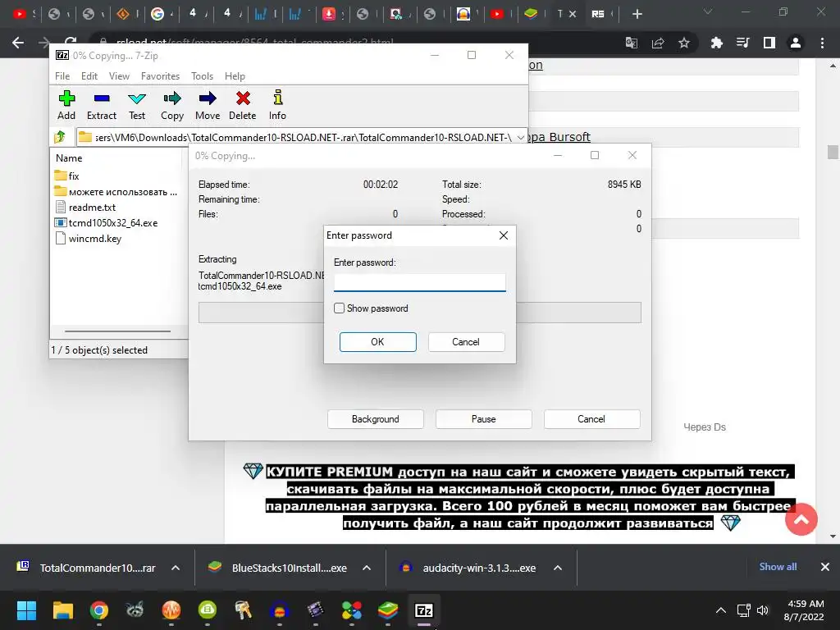Open Chrome three-dot menu
The height and width of the screenshot is (630, 840).
click(822, 43)
